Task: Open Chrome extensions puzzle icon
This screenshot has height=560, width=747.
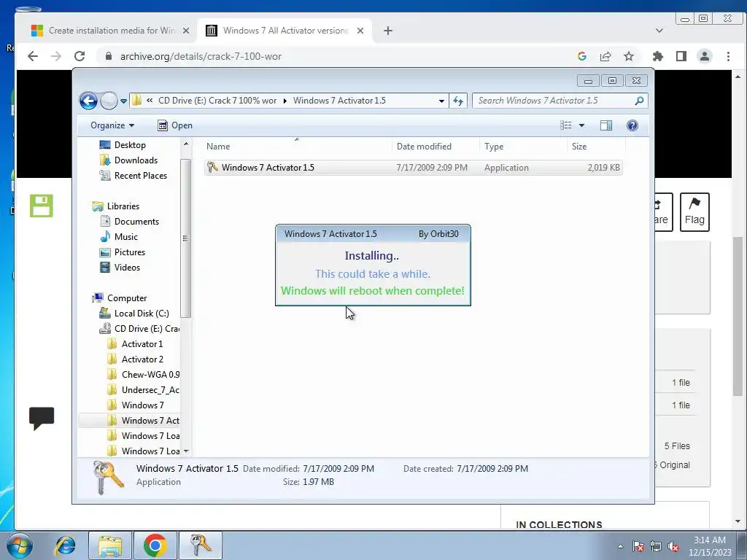Action: 658,56
